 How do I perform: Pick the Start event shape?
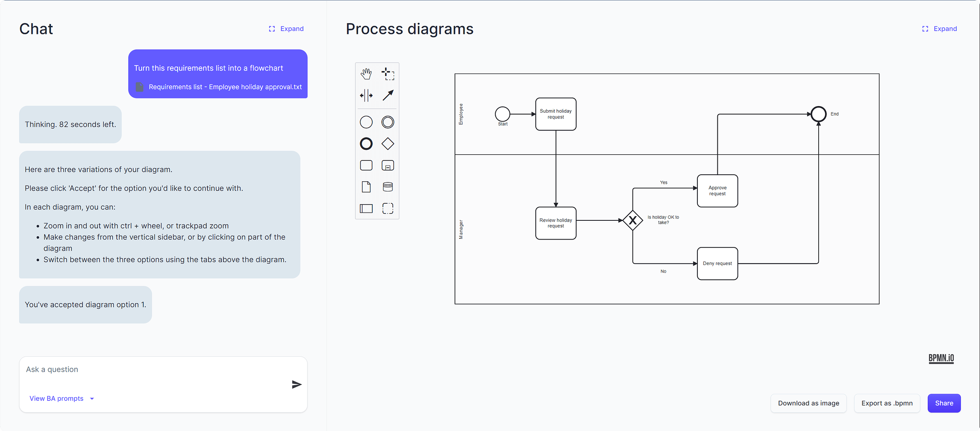click(x=366, y=122)
